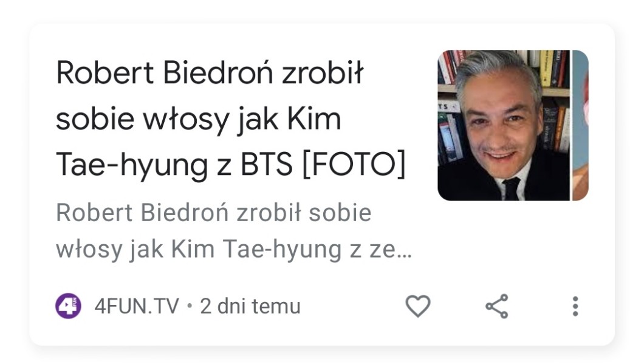The height and width of the screenshot is (364, 644).
Task: Tap the share icon on the card
Action: [497, 306]
